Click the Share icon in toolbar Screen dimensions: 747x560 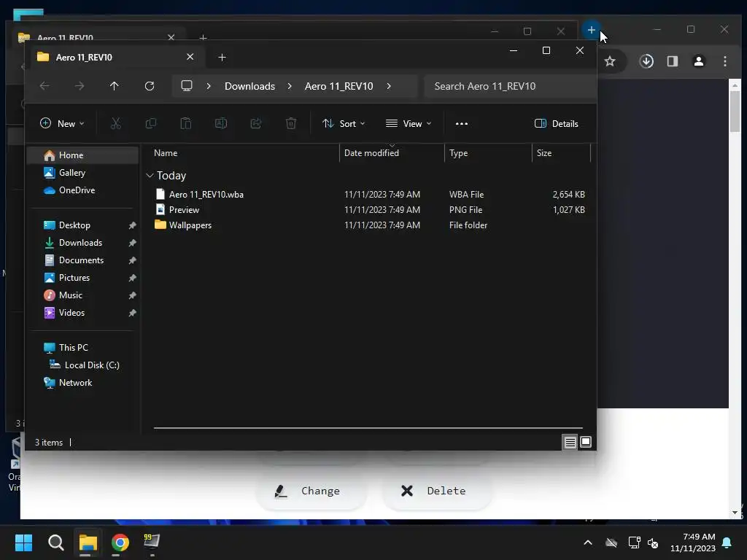[x=256, y=124]
